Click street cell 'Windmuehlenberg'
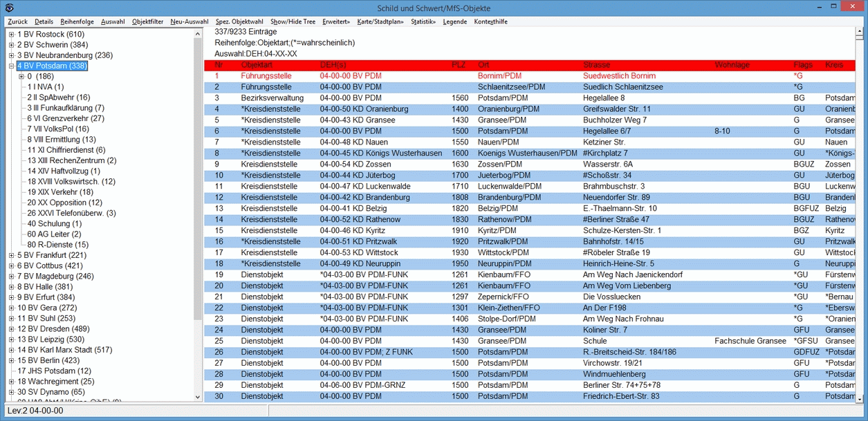 [614, 375]
